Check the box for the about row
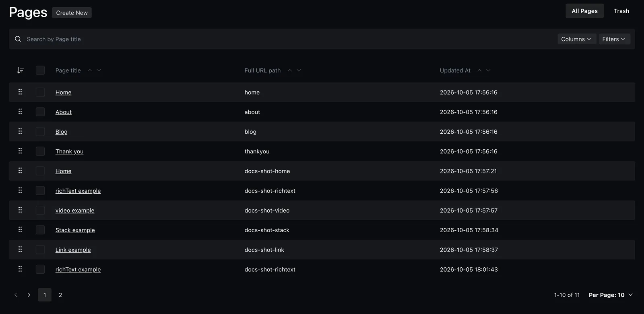Screen dimensions: 644x314 coord(40,112)
